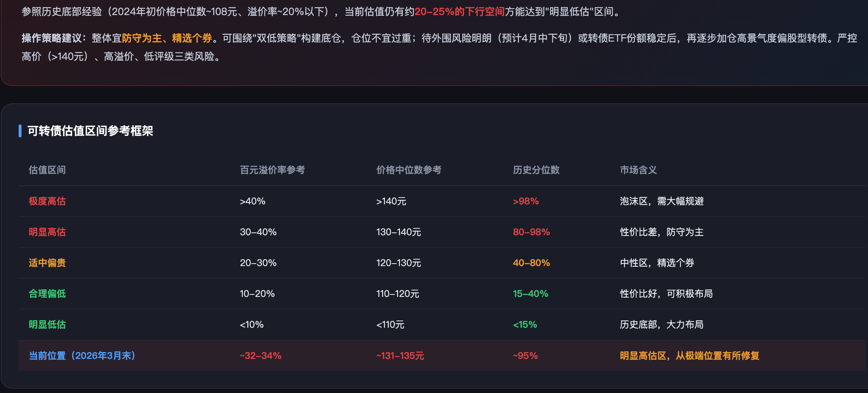Click the 适中偏贵 row label

pos(47,263)
